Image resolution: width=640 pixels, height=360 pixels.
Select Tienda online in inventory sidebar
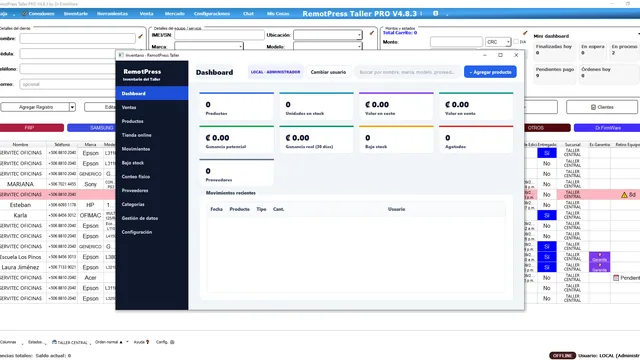pyautogui.click(x=152, y=135)
